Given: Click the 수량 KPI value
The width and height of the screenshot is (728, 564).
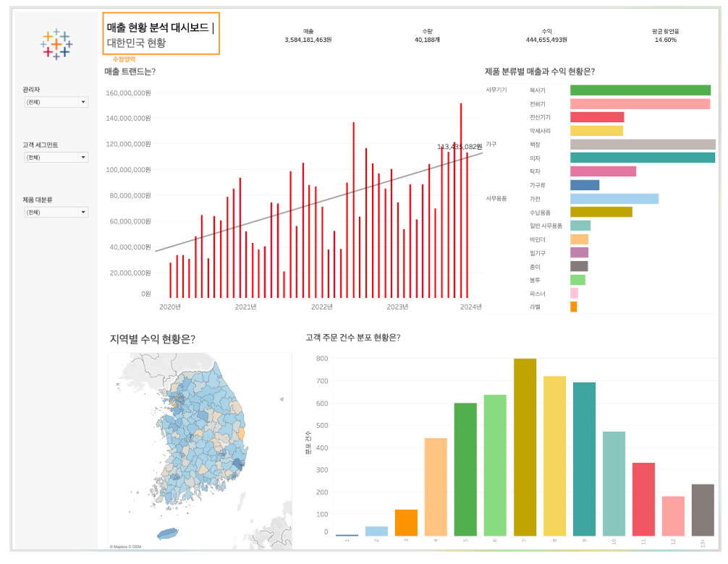Looking at the screenshot, I should (x=427, y=40).
